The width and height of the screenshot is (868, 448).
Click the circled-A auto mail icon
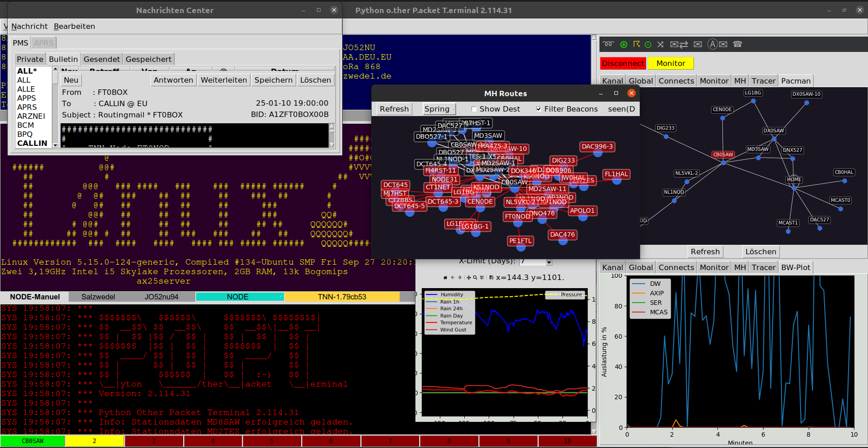coord(717,44)
